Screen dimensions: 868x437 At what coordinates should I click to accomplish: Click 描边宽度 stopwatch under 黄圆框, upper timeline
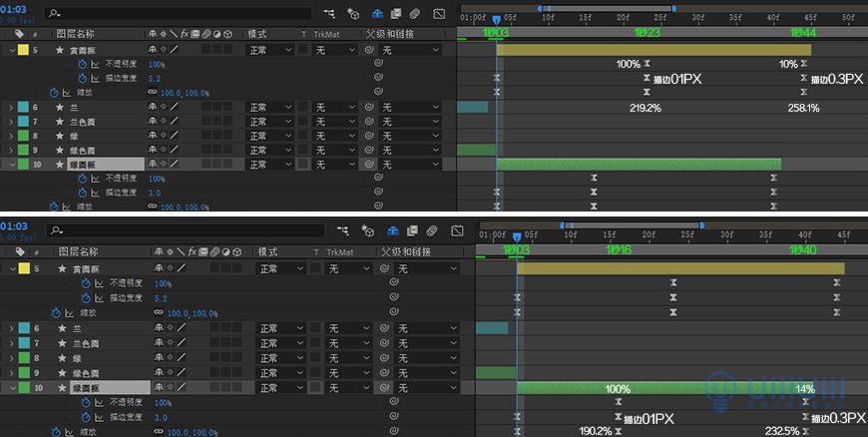83,79
